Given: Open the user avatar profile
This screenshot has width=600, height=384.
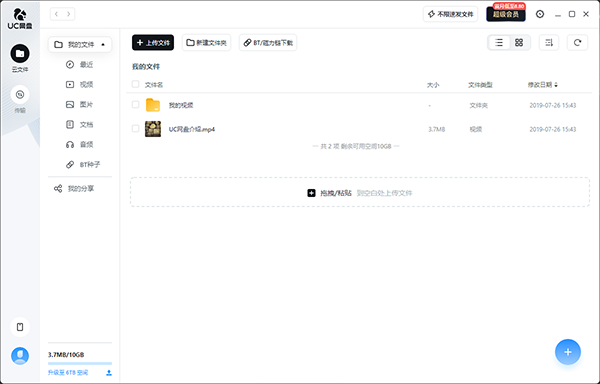Looking at the screenshot, I should [x=20, y=356].
